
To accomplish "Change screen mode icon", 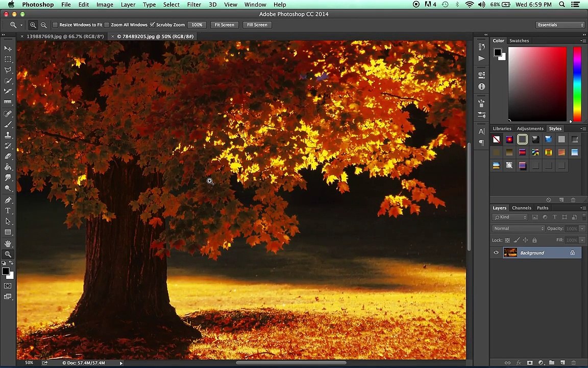I will pyautogui.click(x=8, y=296).
